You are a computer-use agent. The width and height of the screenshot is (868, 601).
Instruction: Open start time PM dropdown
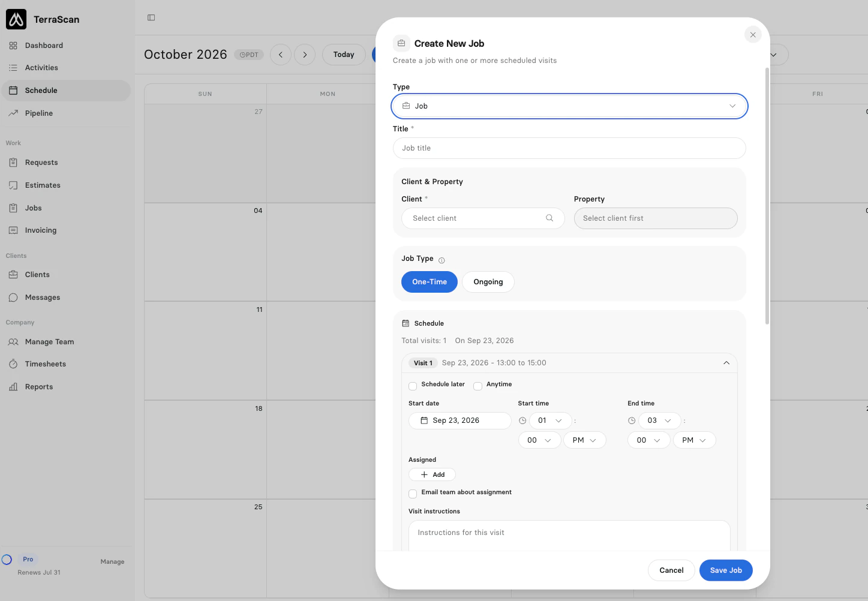(585, 440)
